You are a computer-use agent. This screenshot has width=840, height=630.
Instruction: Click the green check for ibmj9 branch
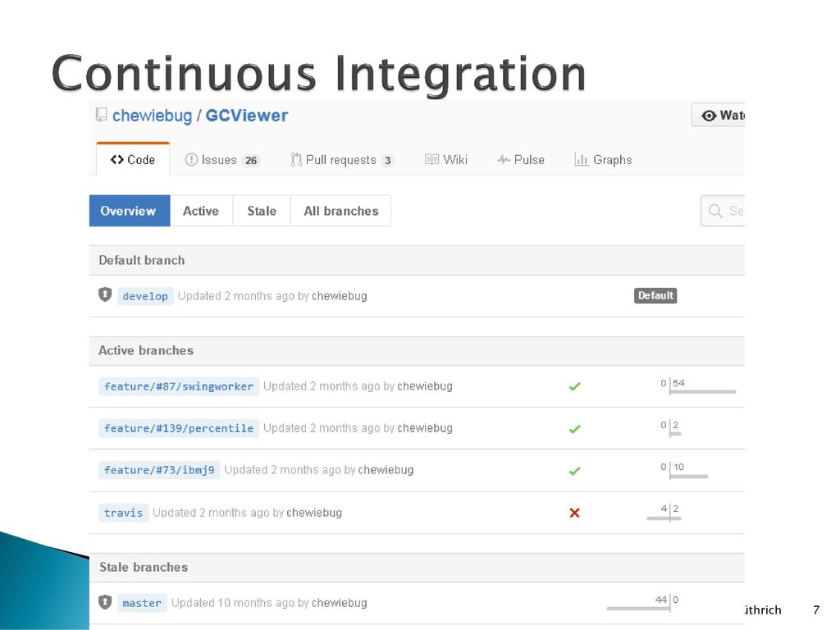pyautogui.click(x=574, y=471)
